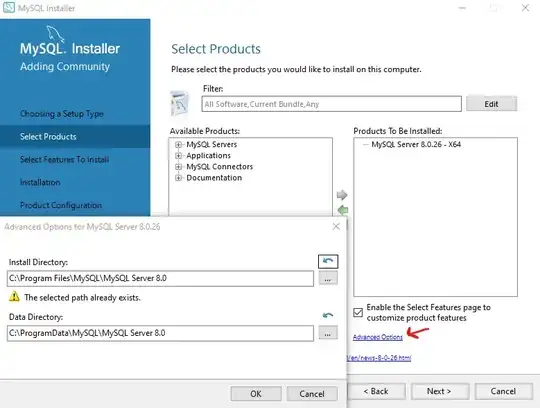
Task: Browse for Data Directory folder
Action: pyautogui.click(x=328, y=333)
